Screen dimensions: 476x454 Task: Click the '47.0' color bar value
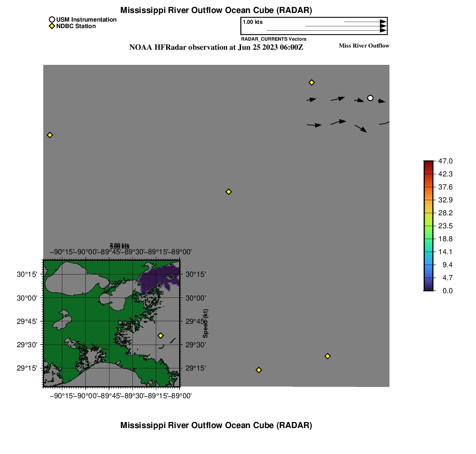pos(445,161)
